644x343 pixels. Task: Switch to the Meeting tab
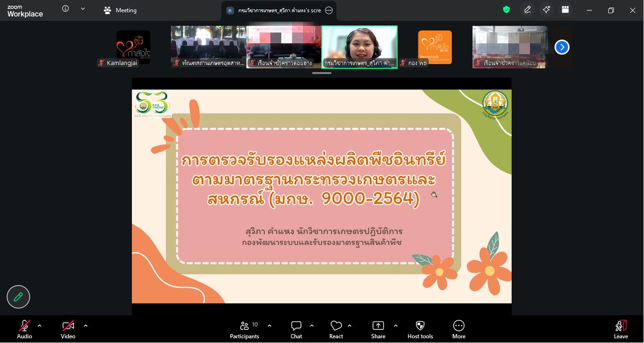click(x=121, y=10)
